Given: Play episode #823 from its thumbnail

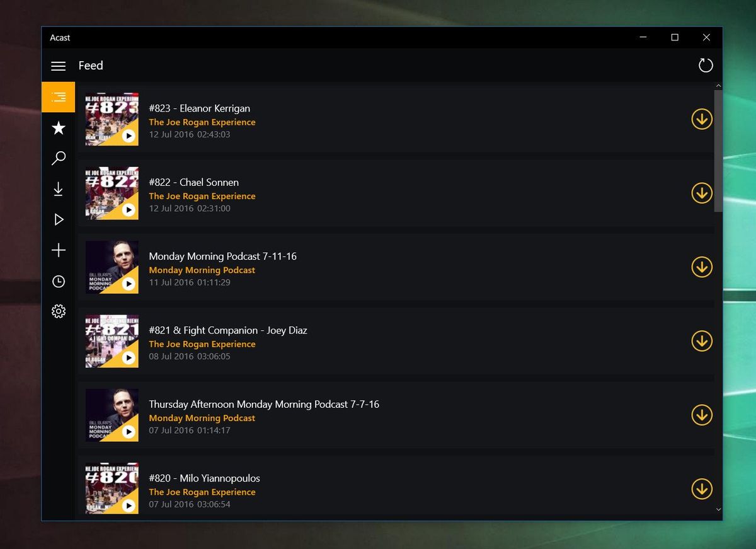Looking at the screenshot, I should click(x=129, y=136).
